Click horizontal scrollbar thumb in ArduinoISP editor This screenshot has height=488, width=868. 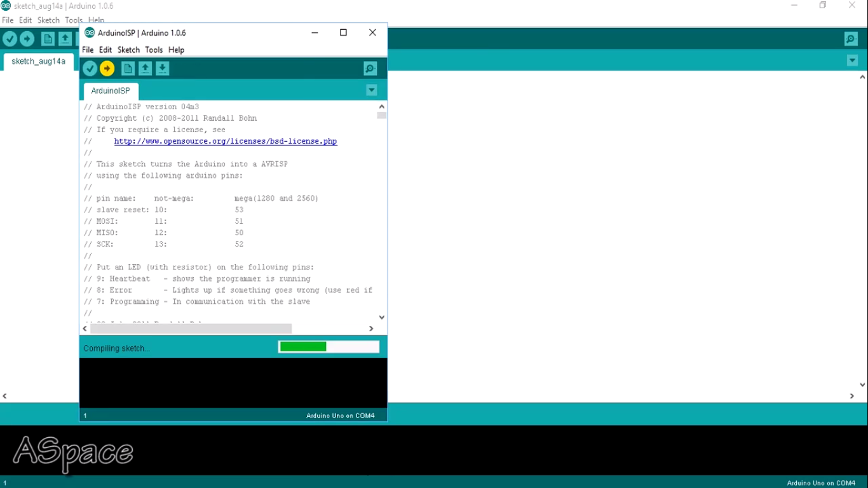191,329
